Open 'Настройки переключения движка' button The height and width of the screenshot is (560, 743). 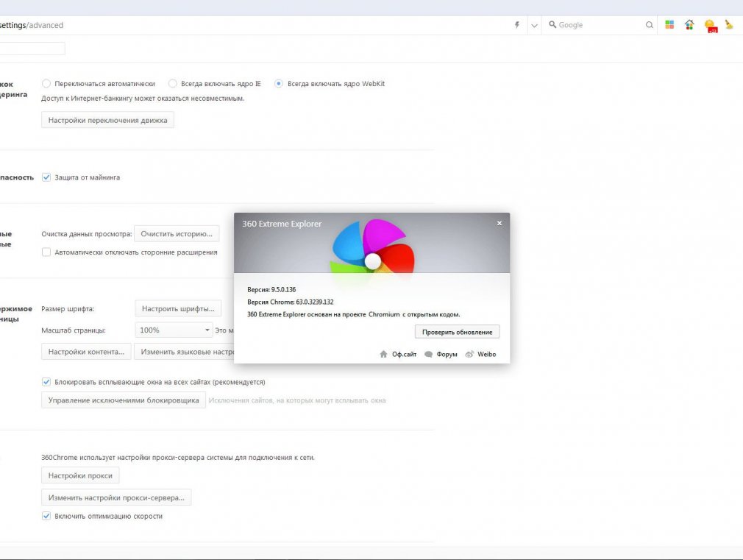tap(107, 120)
